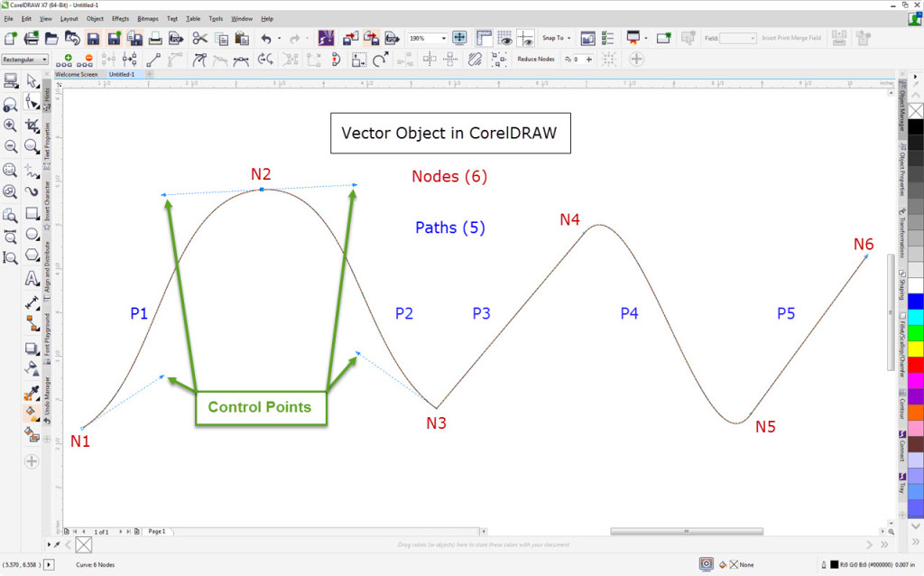
Task: Pick the yellow color swatch
Action: pyautogui.click(x=915, y=348)
